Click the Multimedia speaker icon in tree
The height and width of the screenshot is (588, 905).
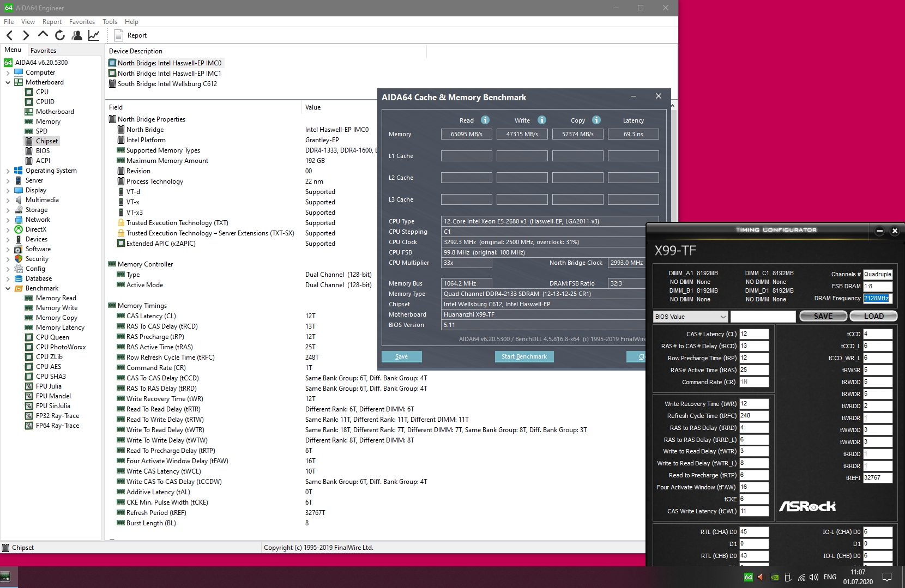tap(19, 200)
